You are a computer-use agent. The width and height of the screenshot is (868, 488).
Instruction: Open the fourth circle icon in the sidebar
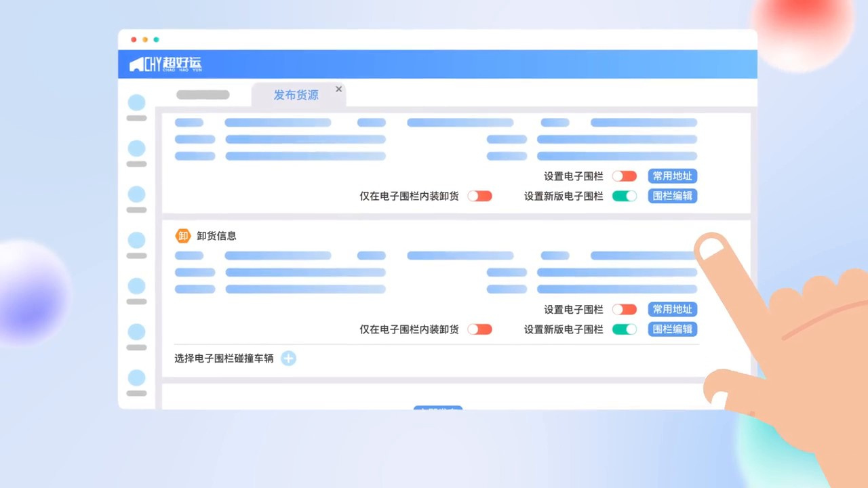(137, 240)
